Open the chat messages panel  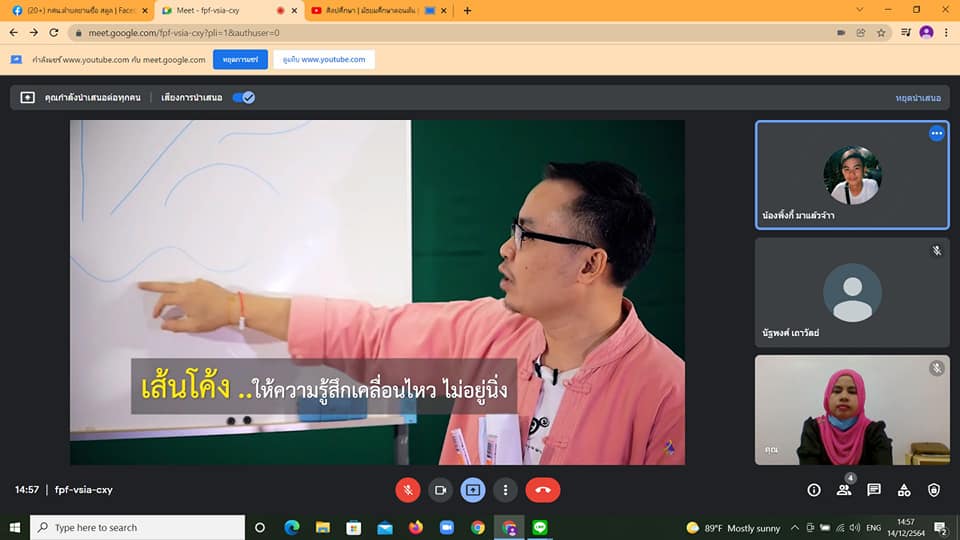874,490
